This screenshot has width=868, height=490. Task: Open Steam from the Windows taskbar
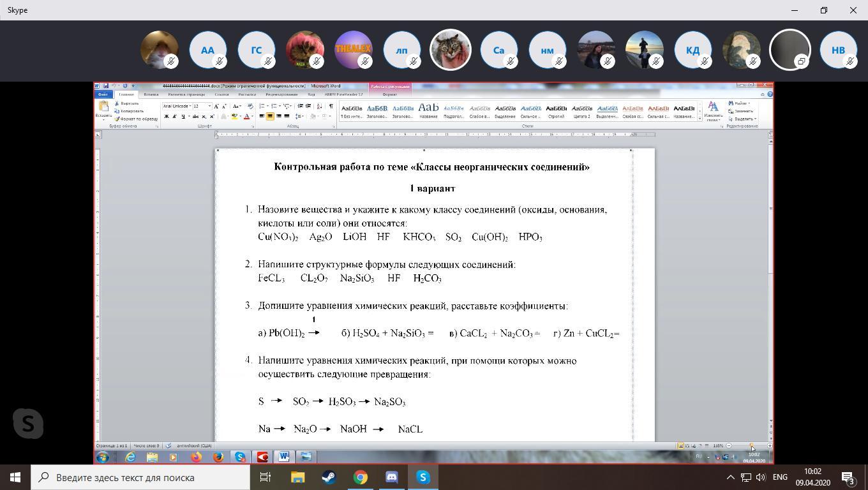point(329,477)
